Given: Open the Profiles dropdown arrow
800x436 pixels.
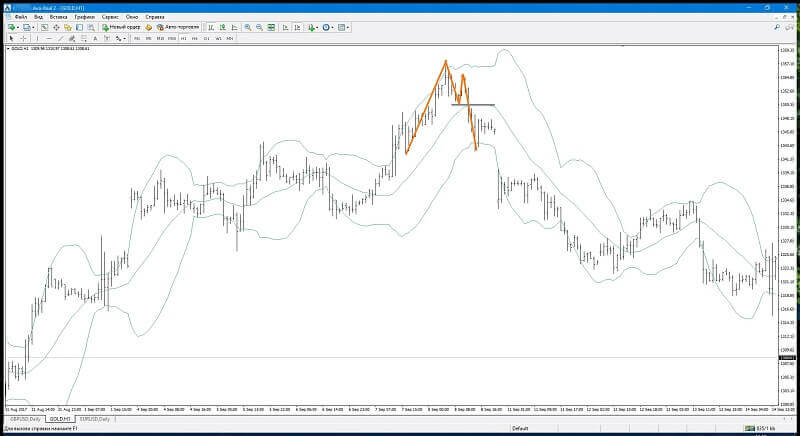Looking at the screenshot, I should tap(33, 28).
